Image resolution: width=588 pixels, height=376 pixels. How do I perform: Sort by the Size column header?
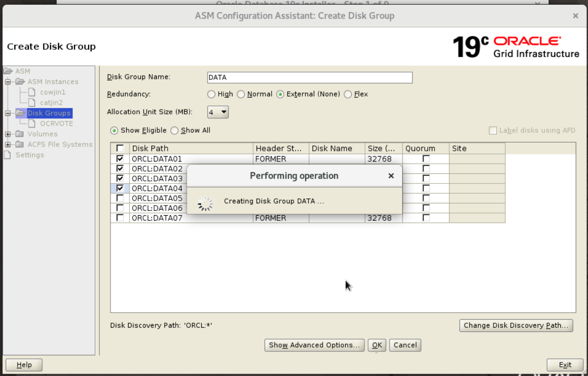384,148
